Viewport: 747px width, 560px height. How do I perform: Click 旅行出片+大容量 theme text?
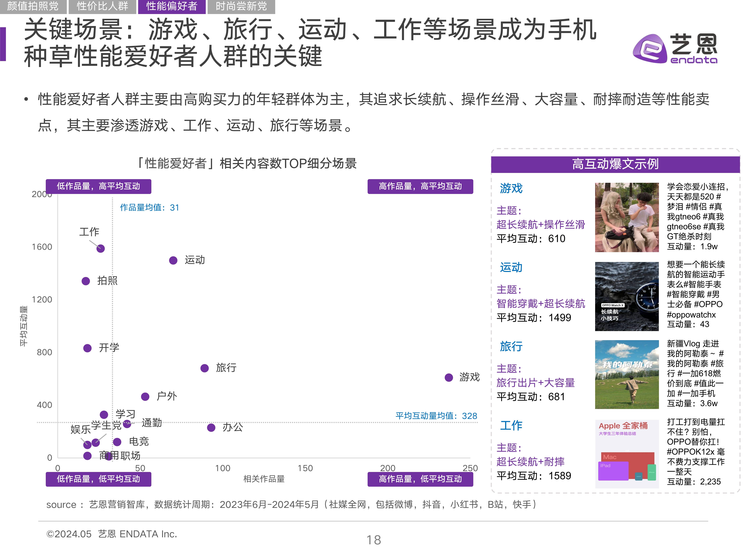coord(536,383)
